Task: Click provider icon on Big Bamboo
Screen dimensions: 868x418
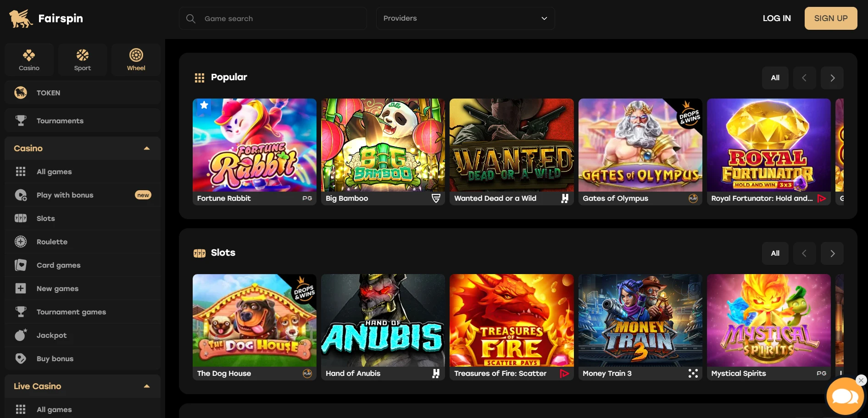Action: pos(436,198)
